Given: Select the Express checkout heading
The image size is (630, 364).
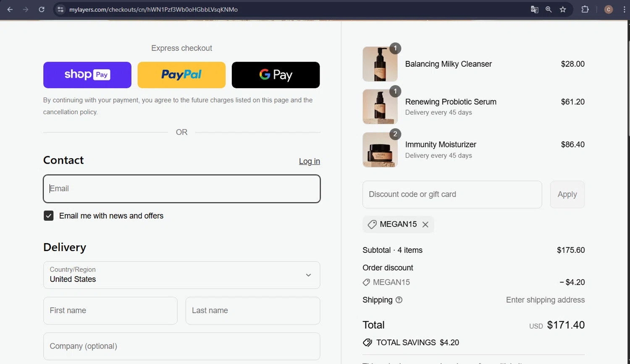Looking at the screenshot, I should click(181, 48).
